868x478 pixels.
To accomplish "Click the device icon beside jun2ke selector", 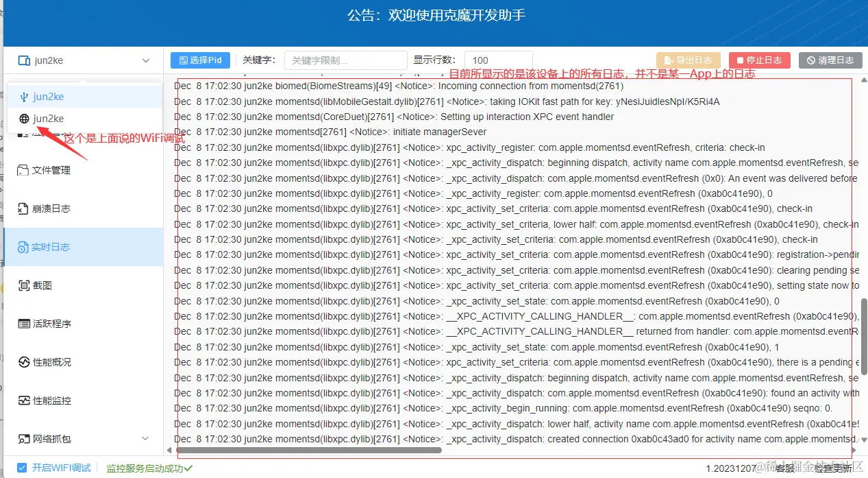I will point(24,60).
